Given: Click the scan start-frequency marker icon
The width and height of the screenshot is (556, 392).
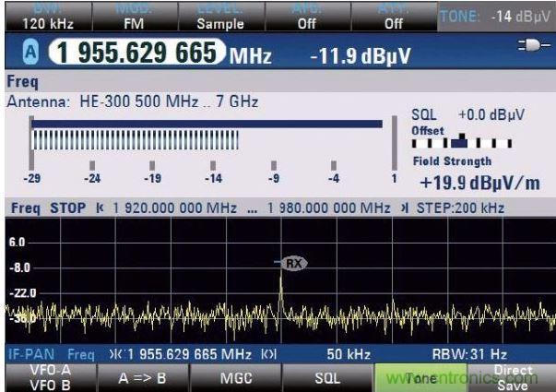Looking at the screenshot, I should click(x=101, y=208).
